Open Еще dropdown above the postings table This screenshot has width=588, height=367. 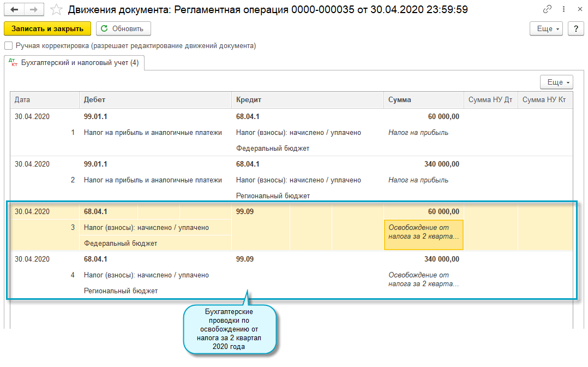556,82
